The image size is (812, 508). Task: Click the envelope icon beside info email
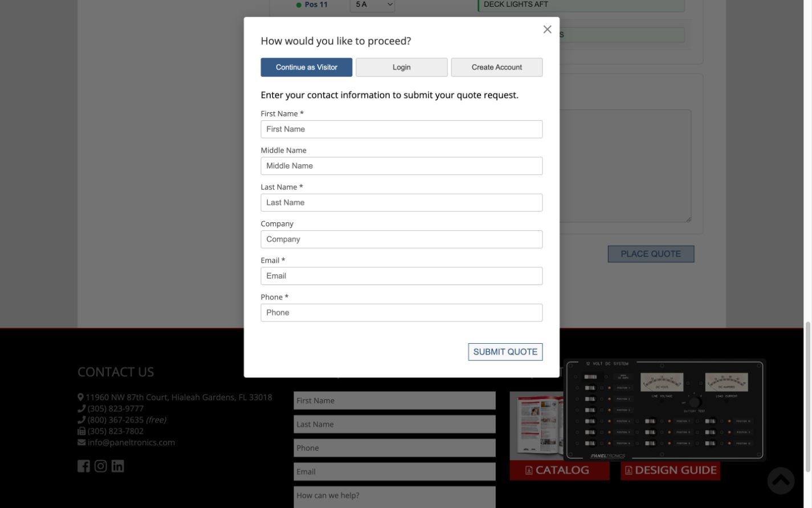coord(81,442)
